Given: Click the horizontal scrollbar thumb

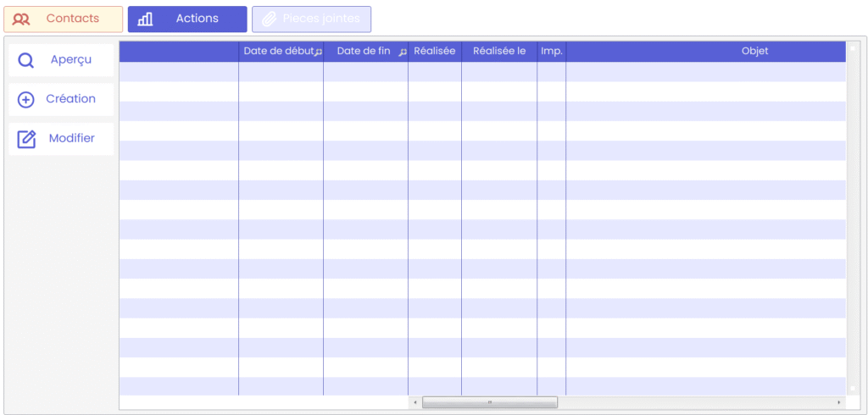Looking at the screenshot, I should tap(489, 402).
